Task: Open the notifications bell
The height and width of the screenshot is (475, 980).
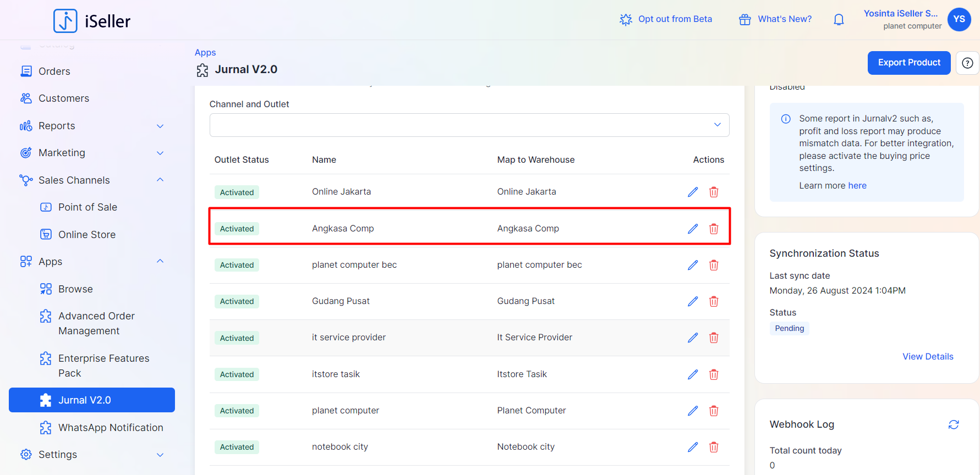Action: pyautogui.click(x=839, y=20)
